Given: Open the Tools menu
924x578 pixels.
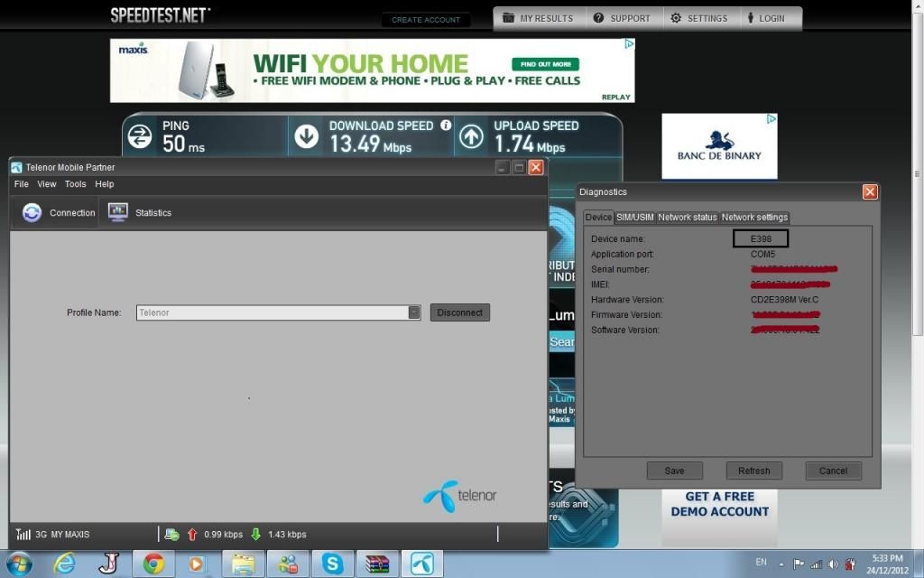Looking at the screenshot, I should click(x=76, y=184).
